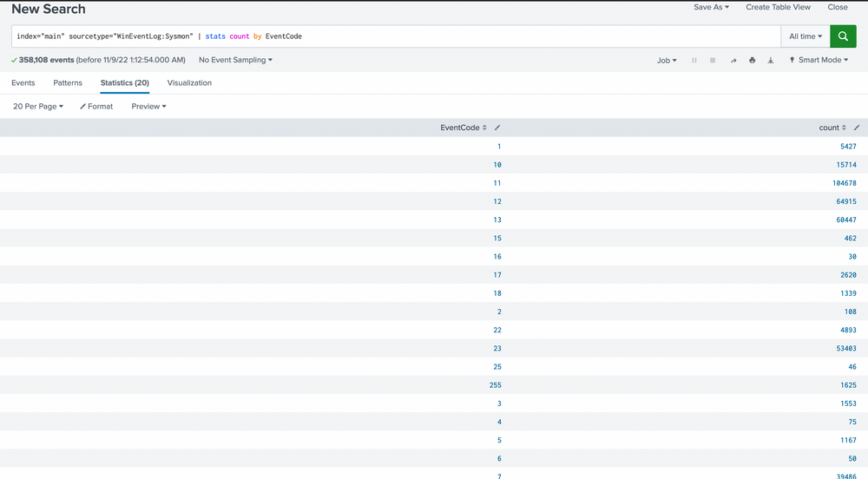Open the Job menu
868x479 pixels.
point(667,61)
